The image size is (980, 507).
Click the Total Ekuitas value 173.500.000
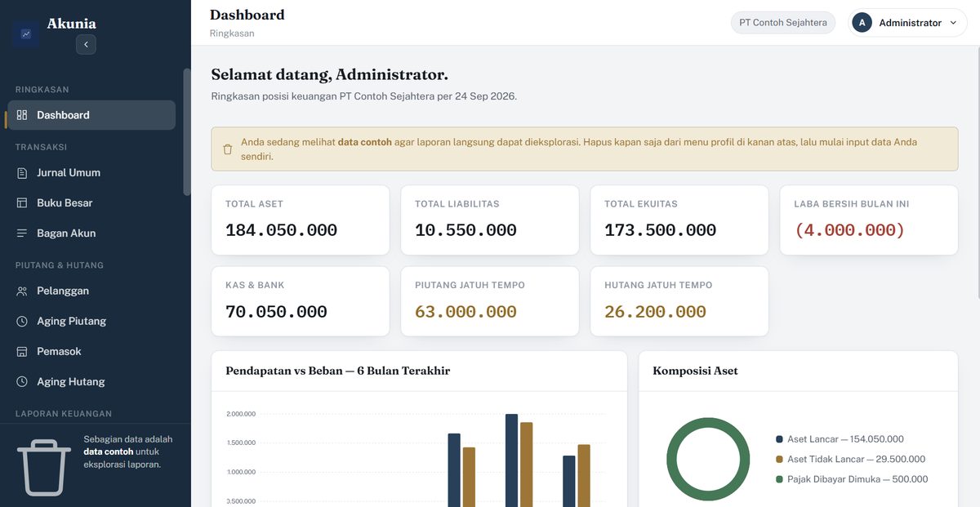click(660, 230)
